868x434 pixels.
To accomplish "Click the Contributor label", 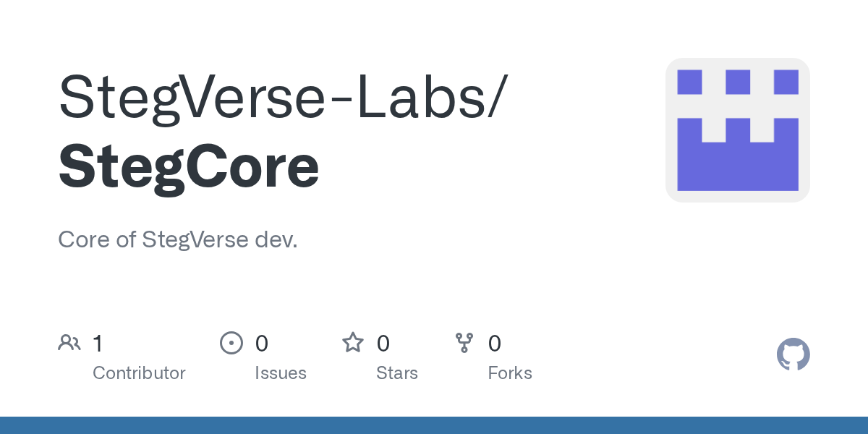I will click(139, 373).
